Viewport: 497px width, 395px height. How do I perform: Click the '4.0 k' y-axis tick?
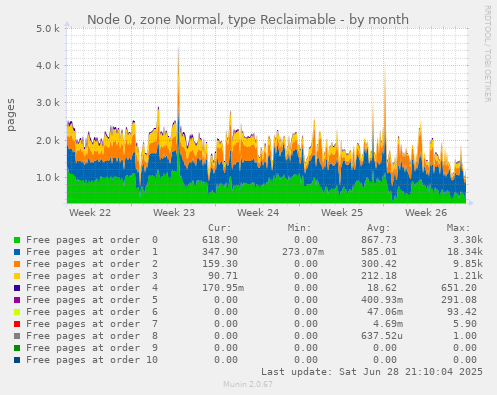click(x=48, y=65)
